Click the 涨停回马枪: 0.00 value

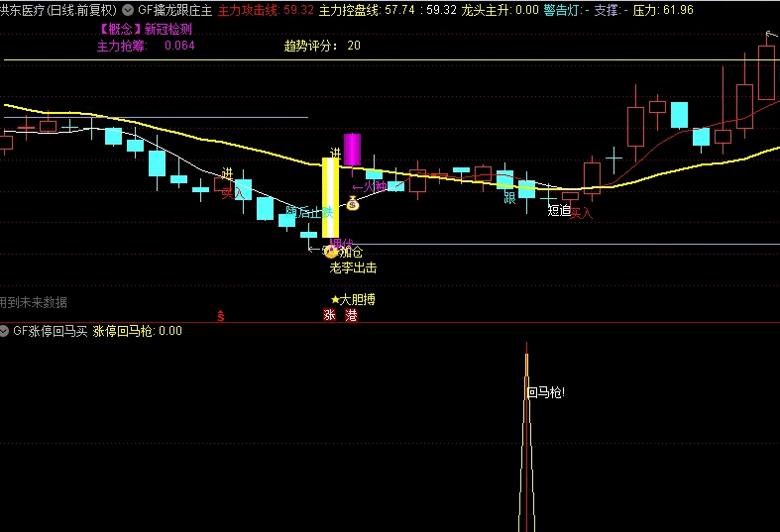click(138, 331)
